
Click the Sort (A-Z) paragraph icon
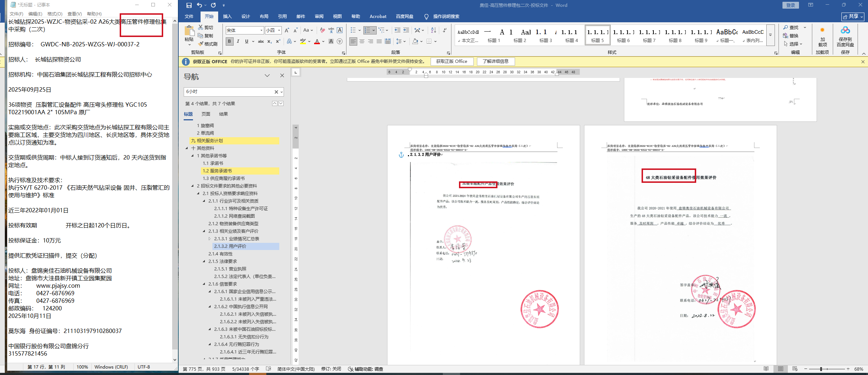(x=433, y=31)
